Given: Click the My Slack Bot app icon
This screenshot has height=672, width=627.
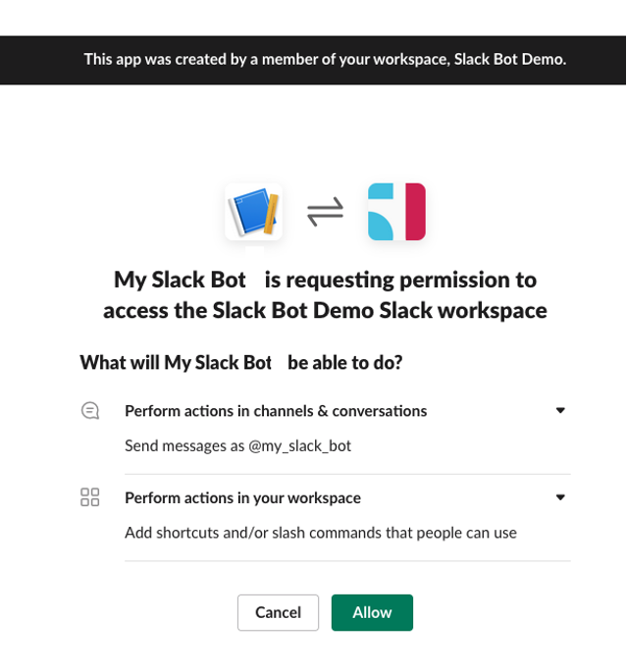Looking at the screenshot, I should coord(254,212).
